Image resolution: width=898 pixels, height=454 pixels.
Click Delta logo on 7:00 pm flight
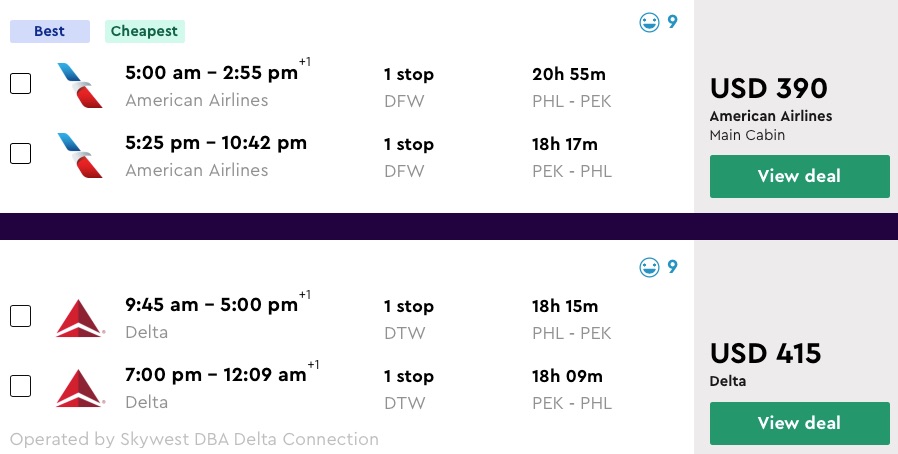pyautogui.click(x=80, y=387)
